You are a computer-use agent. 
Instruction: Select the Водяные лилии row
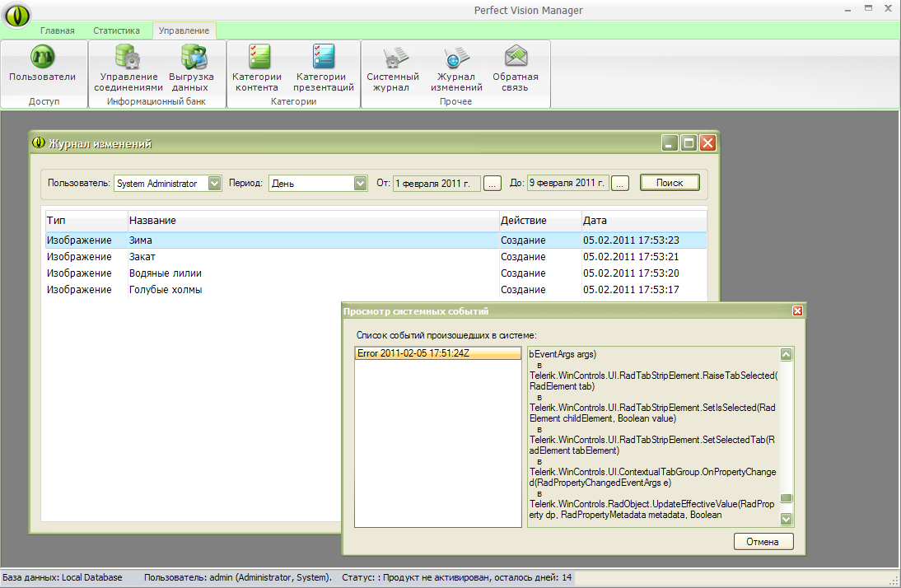click(376, 273)
